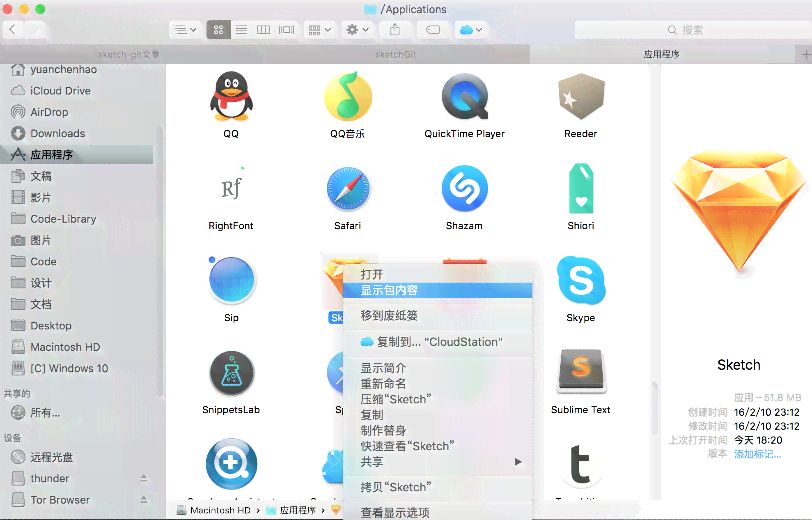Switch to the sketch-git文章 tab
Image resolution: width=812 pixels, height=520 pixels.
point(129,54)
